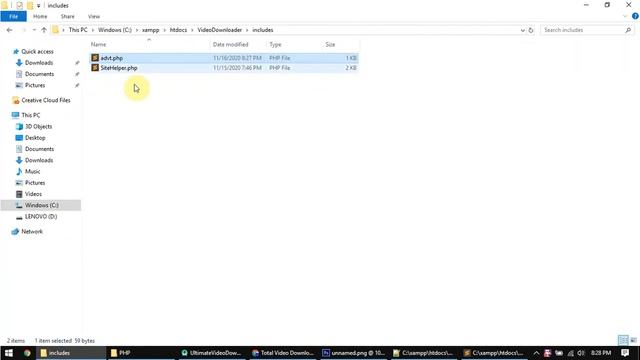
Task: Select Quick access in the navigation pane
Action: point(37,51)
